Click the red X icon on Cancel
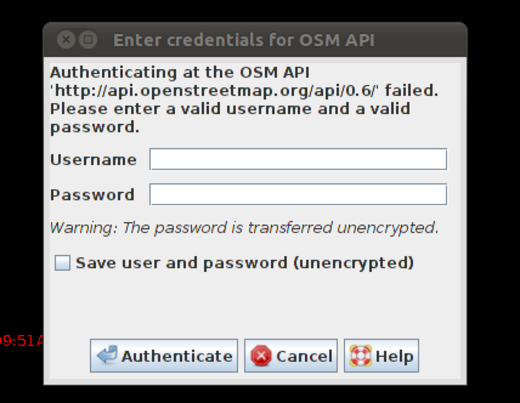Viewport: 520px width, 403px height. [261, 356]
